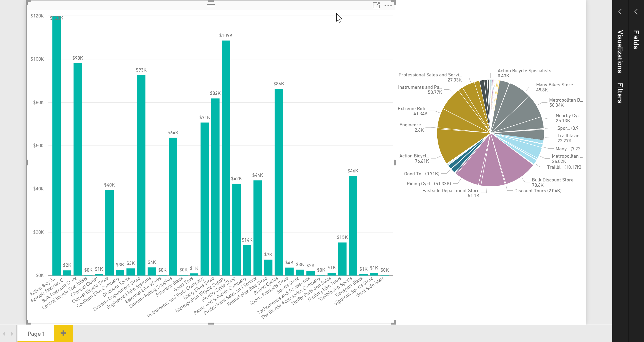This screenshot has height=342, width=644.
Task: Select the $64K Extreme Riding Supplies bar
Action: pyautogui.click(x=173, y=207)
